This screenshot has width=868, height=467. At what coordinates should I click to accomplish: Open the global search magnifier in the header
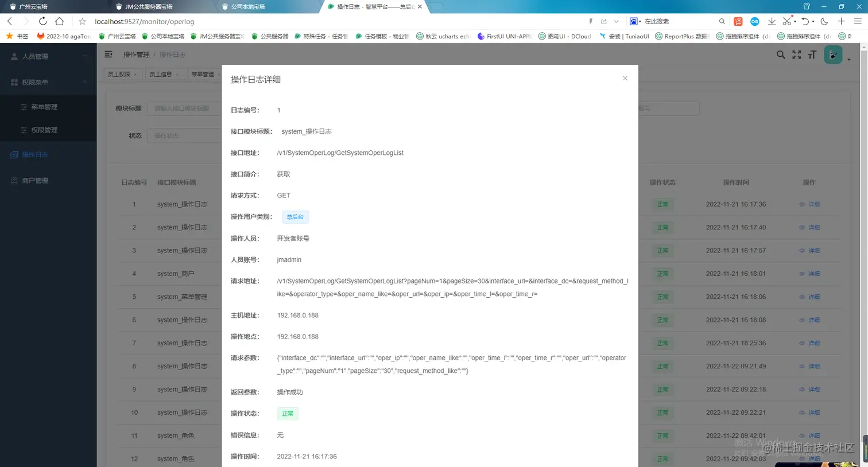pos(781,55)
